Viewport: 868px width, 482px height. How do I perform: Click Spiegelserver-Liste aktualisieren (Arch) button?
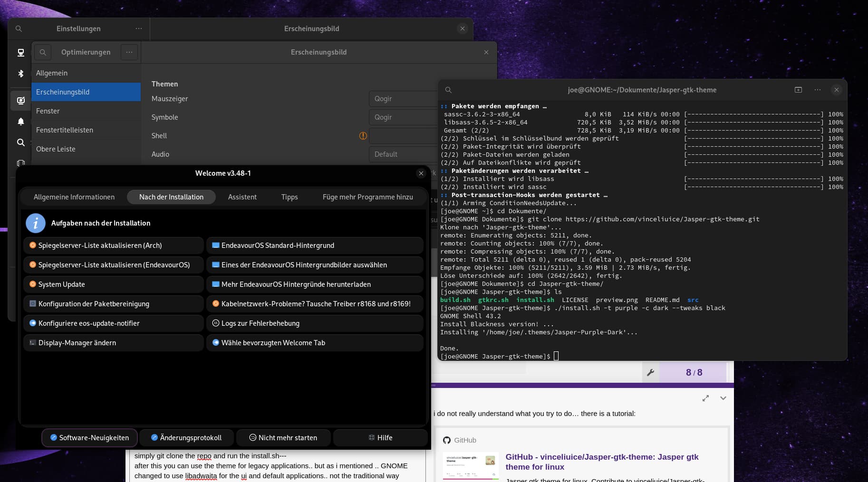tap(114, 246)
